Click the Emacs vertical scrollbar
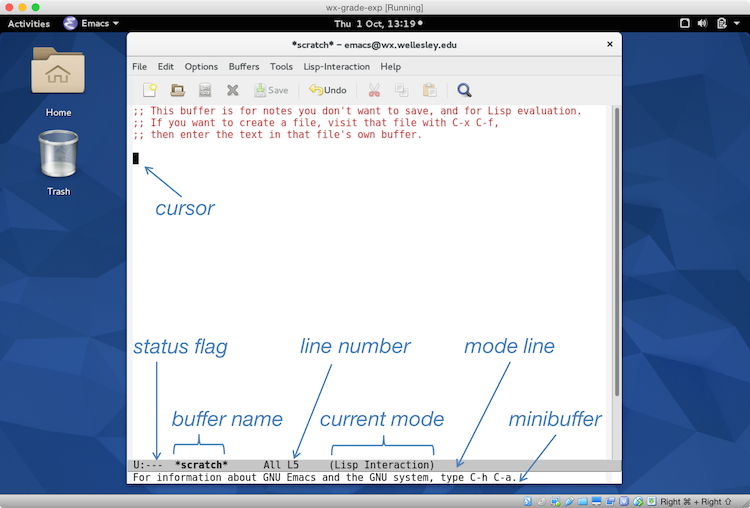 617,252
